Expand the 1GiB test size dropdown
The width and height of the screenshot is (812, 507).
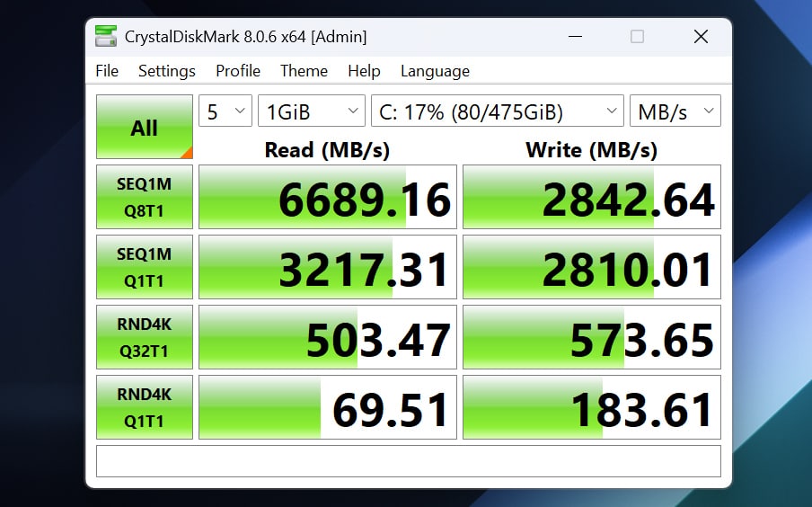point(312,111)
